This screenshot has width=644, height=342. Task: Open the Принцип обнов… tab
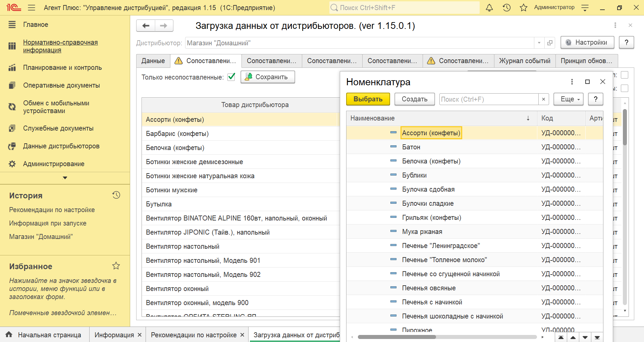click(587, 61)
